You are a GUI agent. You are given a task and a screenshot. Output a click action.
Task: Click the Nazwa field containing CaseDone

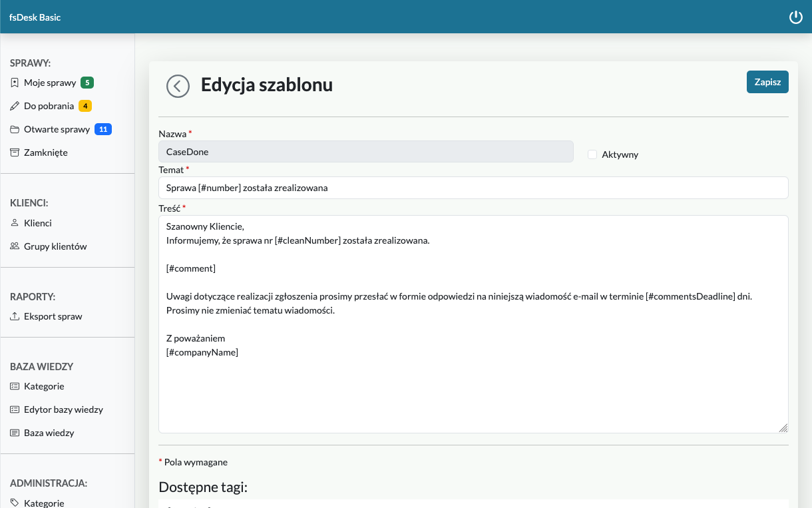(365, 152)
